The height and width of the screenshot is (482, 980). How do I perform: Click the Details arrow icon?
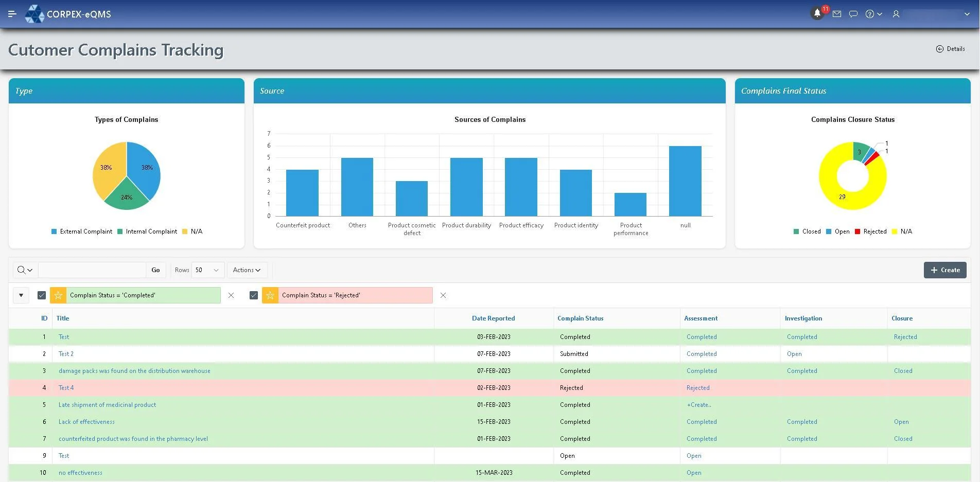point(939,49)
